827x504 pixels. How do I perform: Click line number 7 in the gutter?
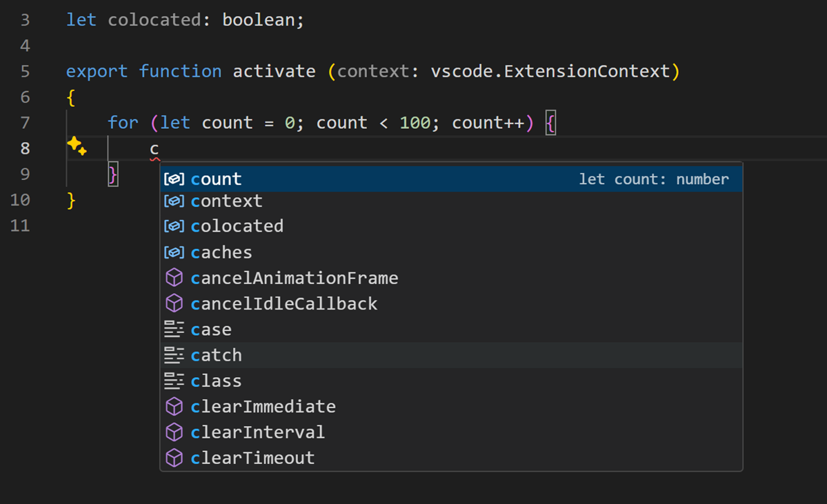(x=25, y=122)
